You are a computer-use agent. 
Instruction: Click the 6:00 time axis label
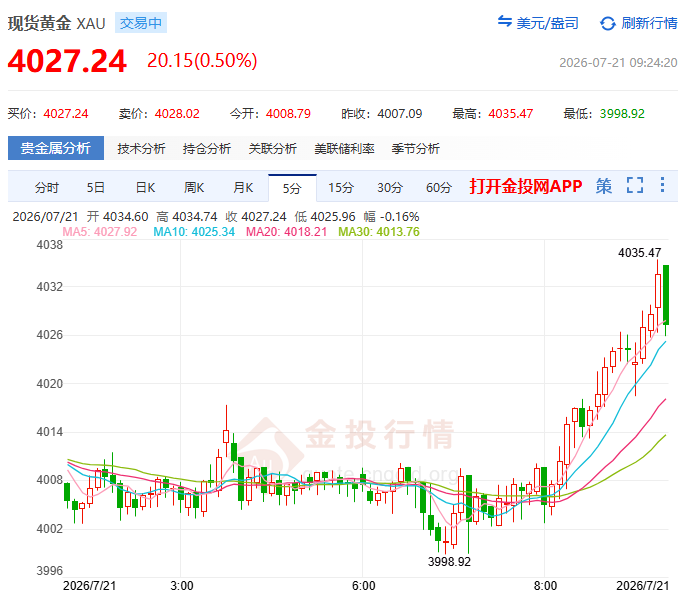point(363,585)
